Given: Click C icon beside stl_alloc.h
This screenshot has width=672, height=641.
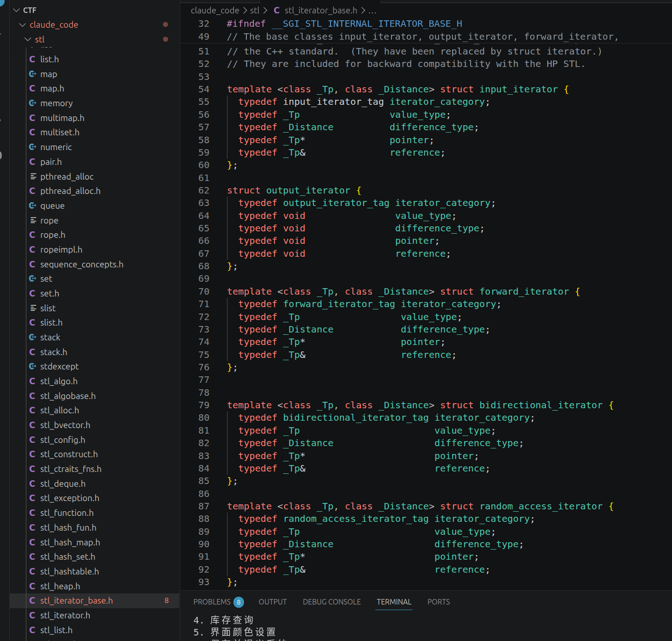Looking at the screenshot, I should click(32, 410).
